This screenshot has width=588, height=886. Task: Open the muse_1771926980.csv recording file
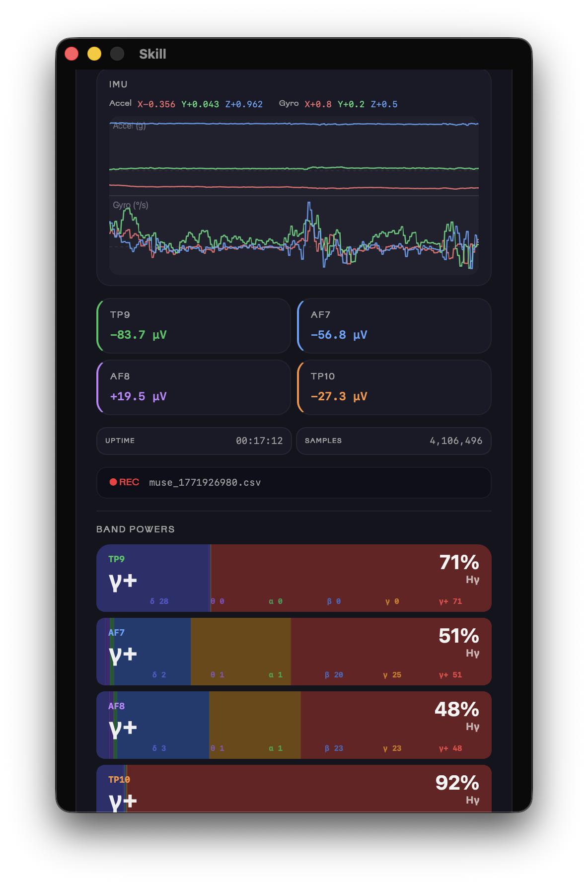[205, 482]
